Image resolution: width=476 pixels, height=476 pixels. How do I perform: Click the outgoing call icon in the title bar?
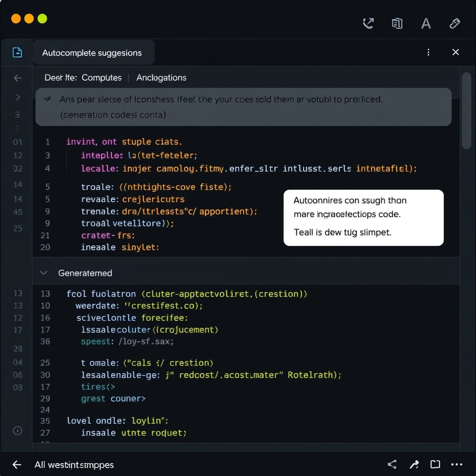pos(368,23)
